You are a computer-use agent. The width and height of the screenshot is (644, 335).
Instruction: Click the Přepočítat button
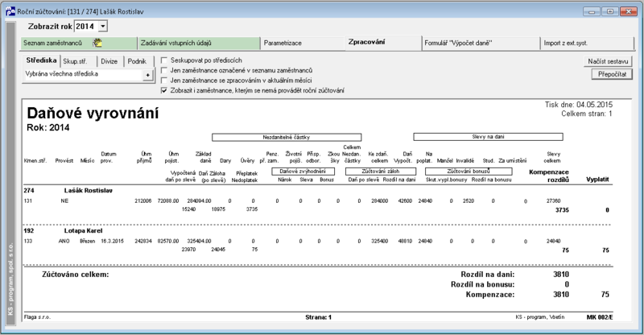(612, 74)
